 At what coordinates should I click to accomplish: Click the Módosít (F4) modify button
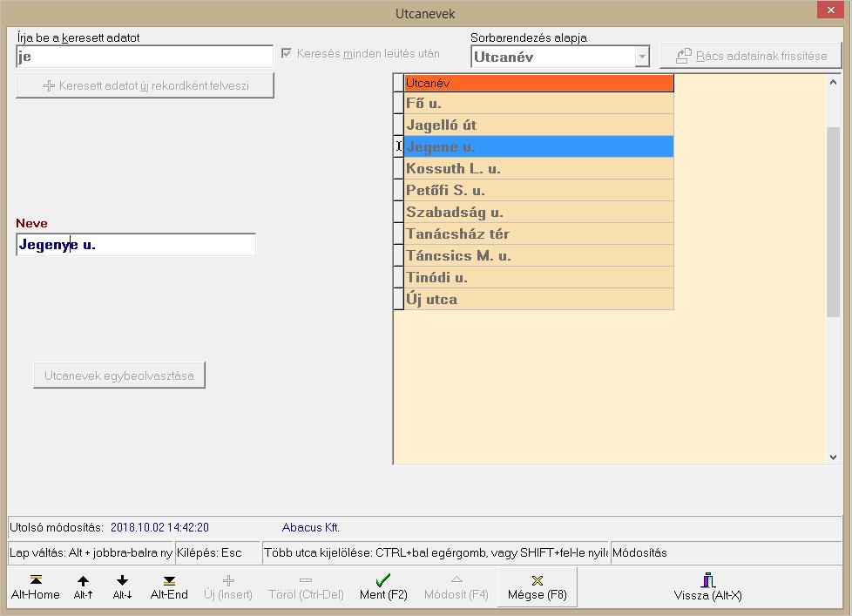(x=456, y=587)
